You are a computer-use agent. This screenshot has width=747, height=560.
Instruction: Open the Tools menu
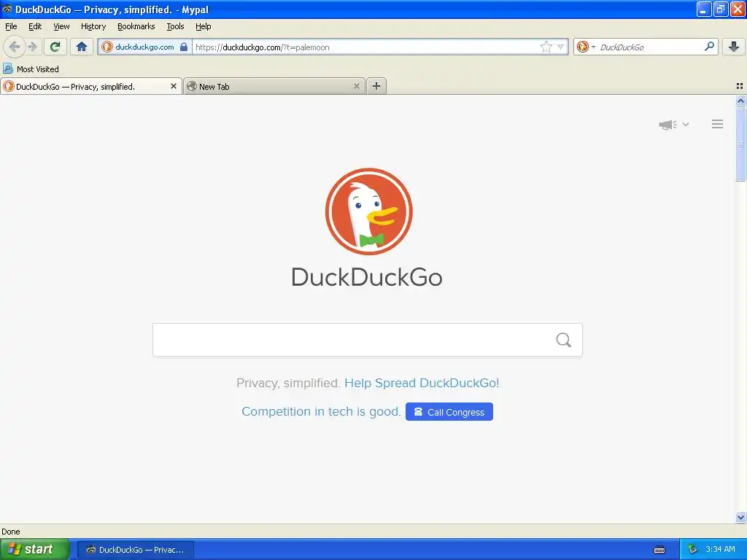(175, 26)
